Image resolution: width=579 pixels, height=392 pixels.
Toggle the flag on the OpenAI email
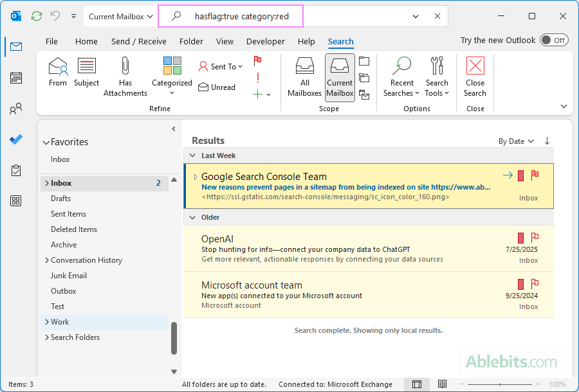click(535, 238)
